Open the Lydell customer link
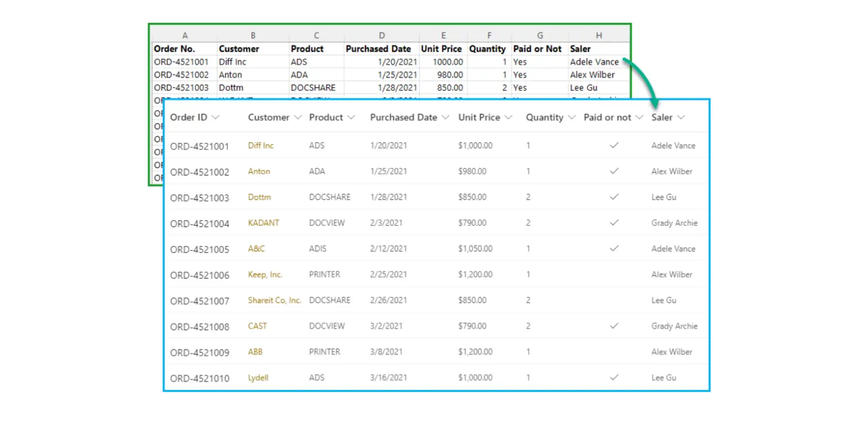The image size is (868, 422). point(259,378)
